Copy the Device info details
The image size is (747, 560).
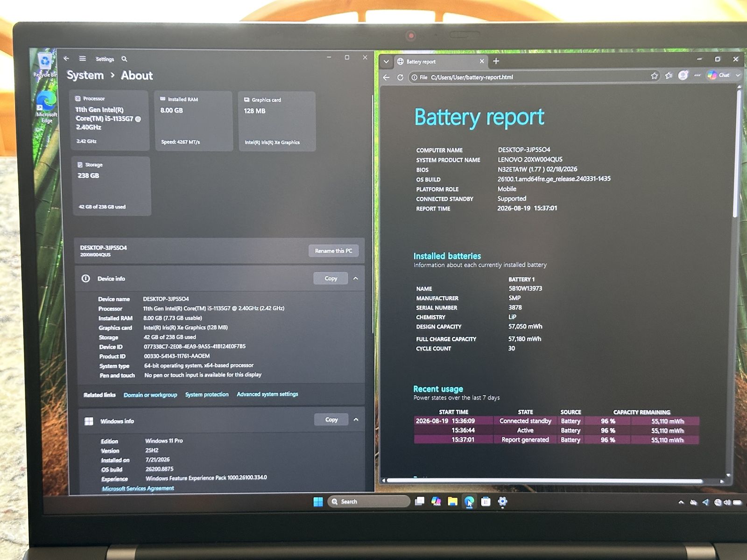click(331, 279)
